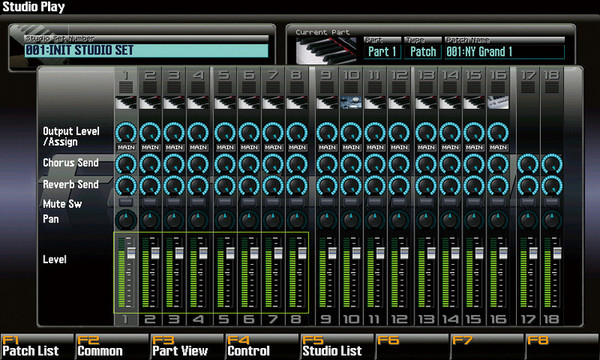Click Pan knob for part 10
Image resolution: width=600 pixels, height=360 pixels.
pos(351,220)
